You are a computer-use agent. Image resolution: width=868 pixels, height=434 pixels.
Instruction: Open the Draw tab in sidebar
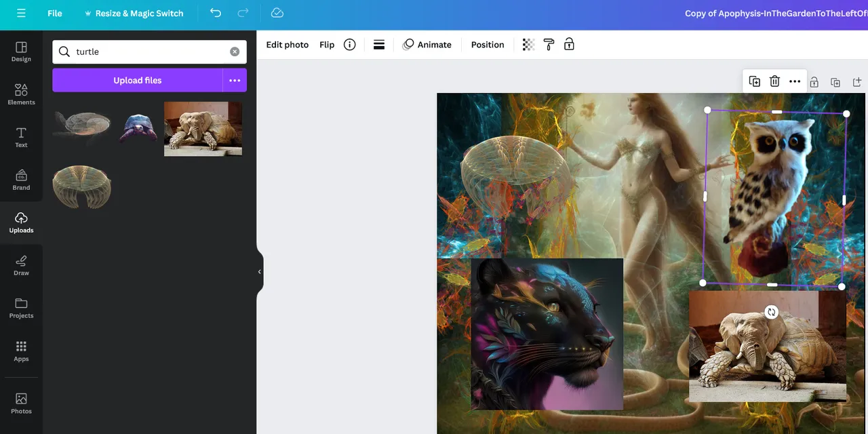(21, 265)
